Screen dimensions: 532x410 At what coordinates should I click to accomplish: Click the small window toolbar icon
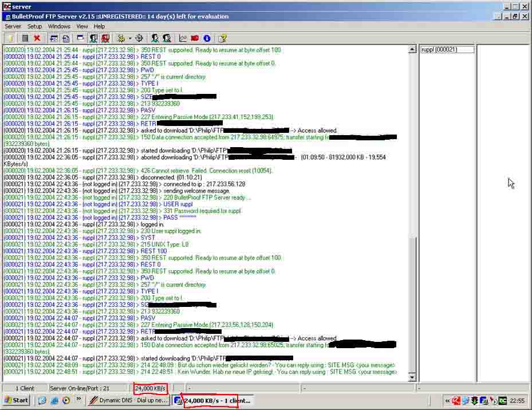[x=80, y=38]
